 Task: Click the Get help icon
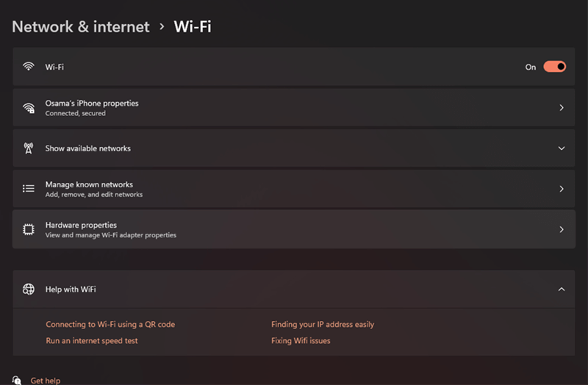(x=17, y=381)
